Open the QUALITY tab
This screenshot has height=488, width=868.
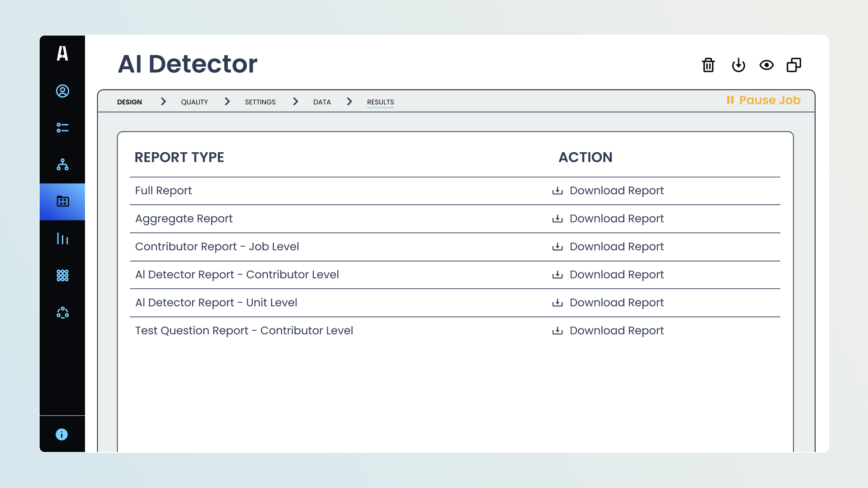[194, 102]
